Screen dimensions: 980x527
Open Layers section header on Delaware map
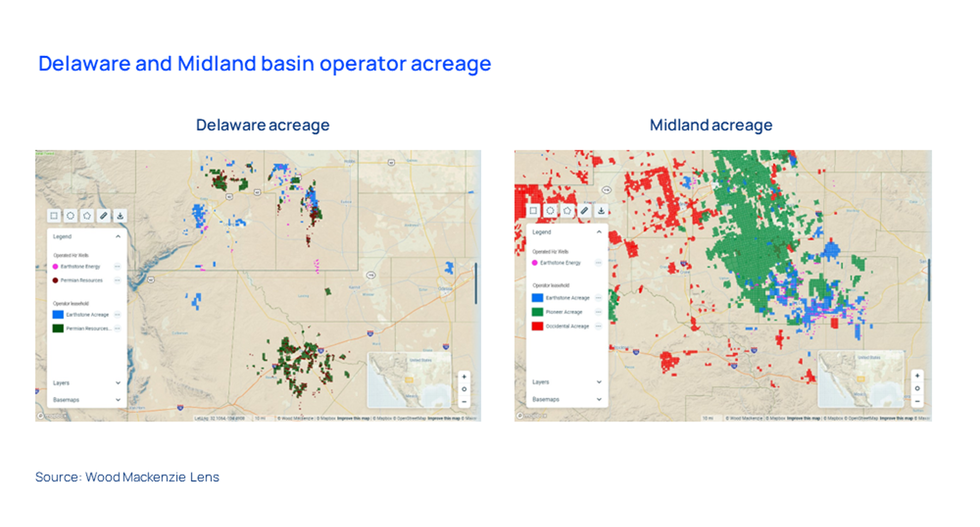point(62,383)
